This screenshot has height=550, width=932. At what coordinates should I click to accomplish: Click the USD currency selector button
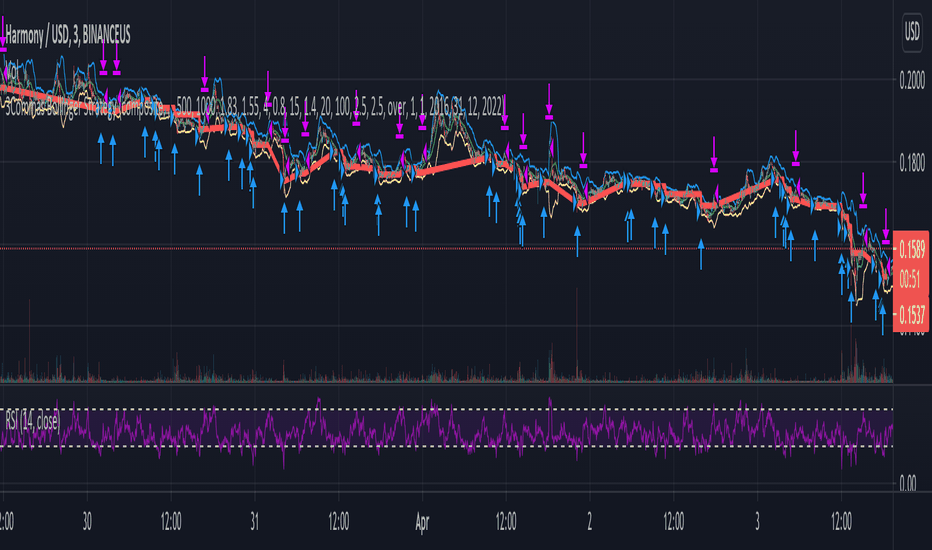pos(912,32)
